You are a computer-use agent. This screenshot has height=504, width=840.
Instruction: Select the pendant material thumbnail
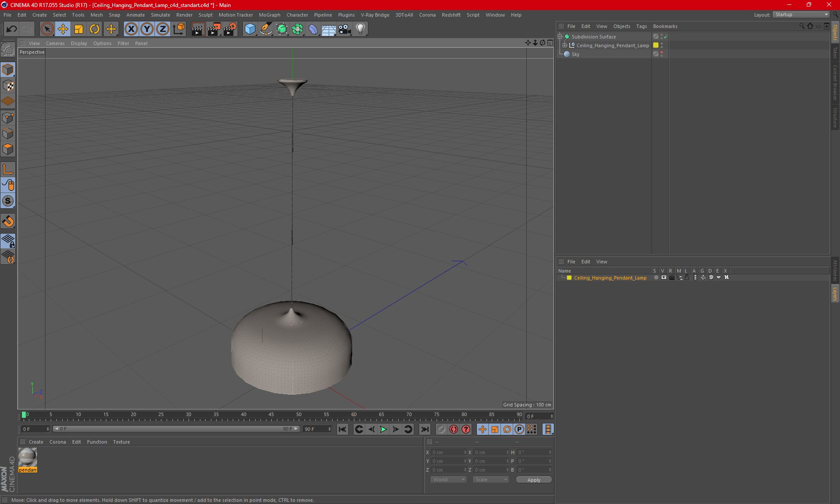coord(28,458)
